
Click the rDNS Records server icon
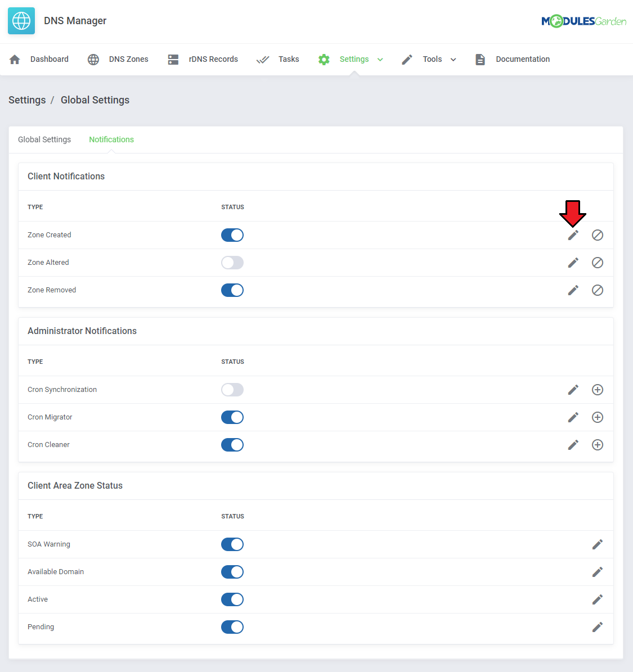pyautogui.click(x=173, y=60)
